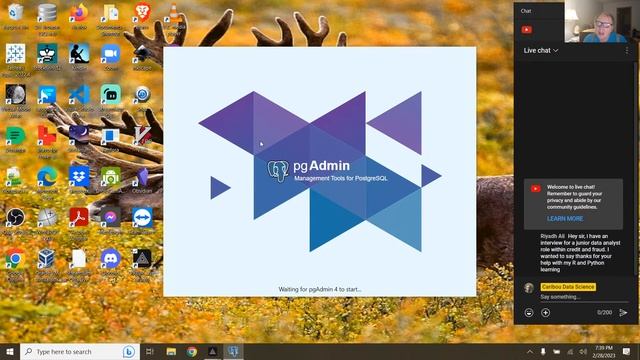The image size is (640, 360).
Task: Launch Firefox from the desktop
Action: point(79,13)
